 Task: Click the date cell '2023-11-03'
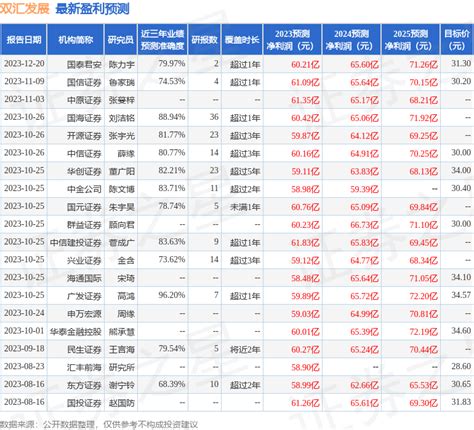coord(24,99)
